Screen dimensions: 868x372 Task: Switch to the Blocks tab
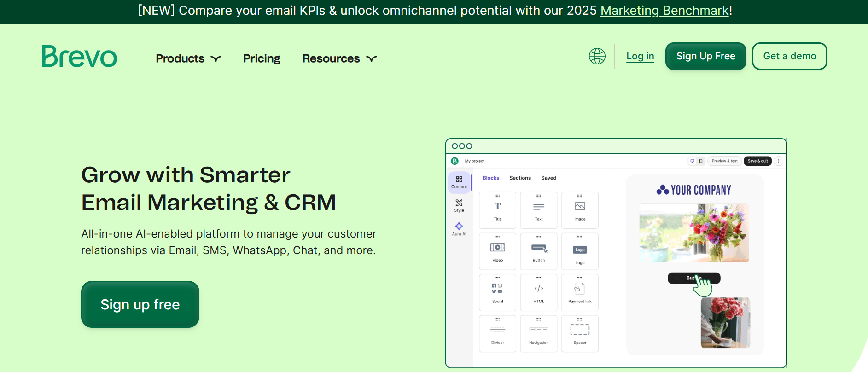point(491,178)
